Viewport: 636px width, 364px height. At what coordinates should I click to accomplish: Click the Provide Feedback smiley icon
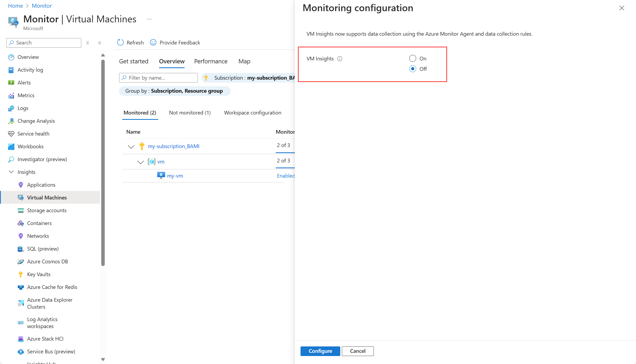[x=153, y=43]
